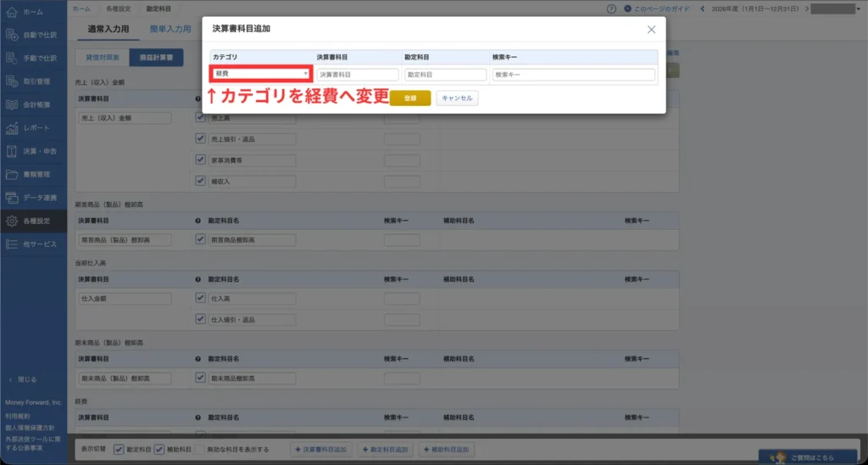Toggle the 売上値引・返品 checkbox
Image resolution: width=868 pixels, height=465 pixels.
(x=200, y=138)
